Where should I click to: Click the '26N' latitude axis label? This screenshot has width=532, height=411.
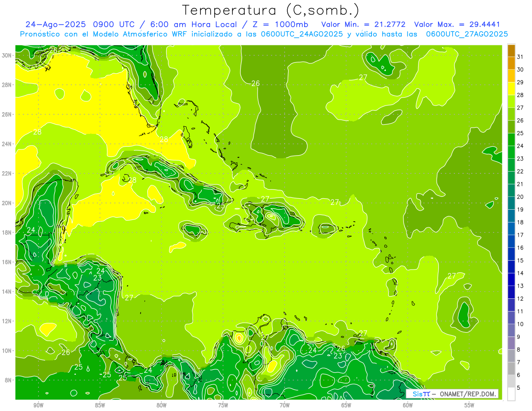7,114
